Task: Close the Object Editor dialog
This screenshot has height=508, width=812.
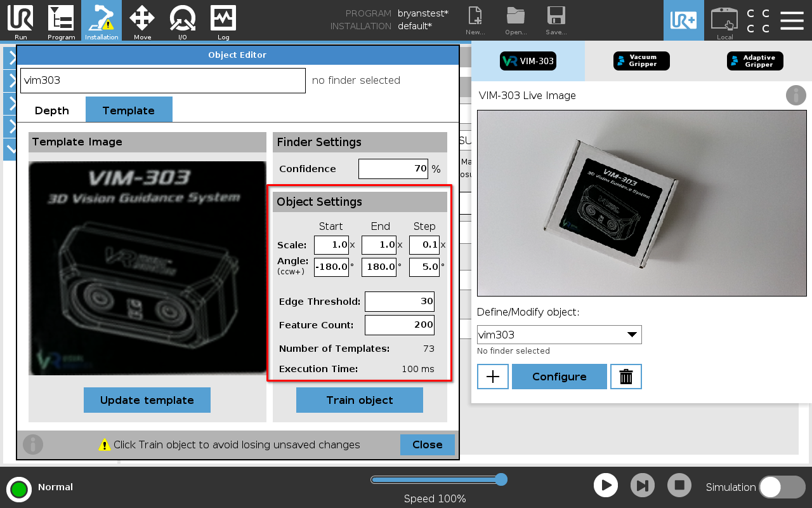Action: [x=428, y=444]
